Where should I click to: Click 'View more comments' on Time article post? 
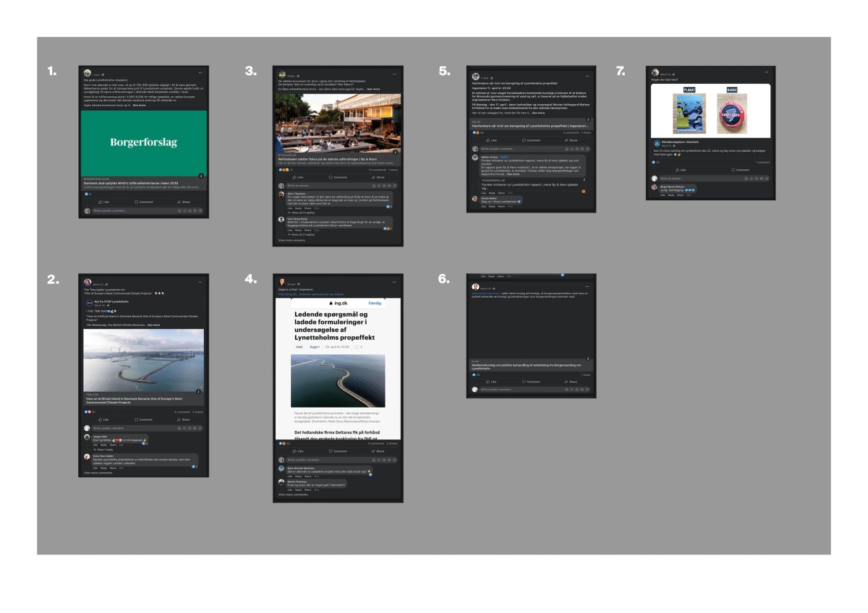coord(98,473)
